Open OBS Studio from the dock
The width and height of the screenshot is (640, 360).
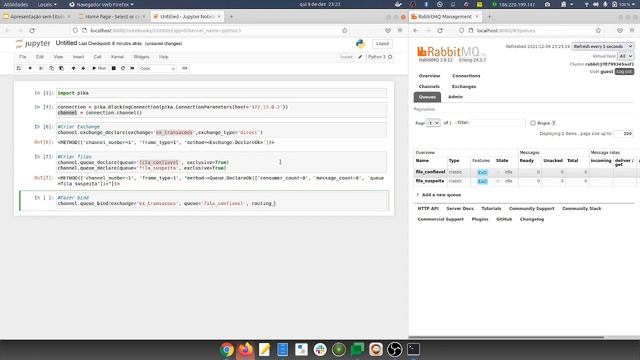pos(394,350)
